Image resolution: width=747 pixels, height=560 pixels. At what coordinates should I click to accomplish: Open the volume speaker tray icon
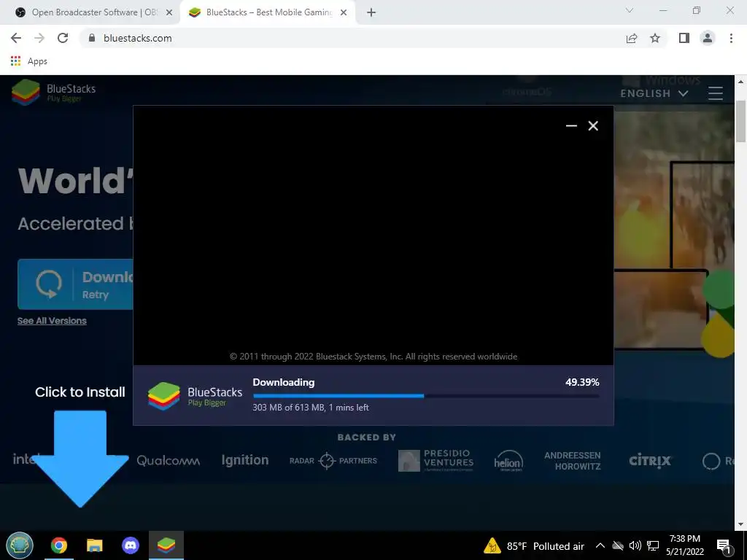pos(635,545)
